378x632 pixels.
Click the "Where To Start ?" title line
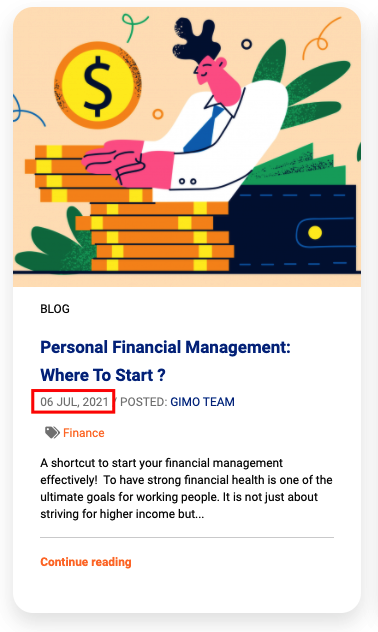[x=103, y=375]
